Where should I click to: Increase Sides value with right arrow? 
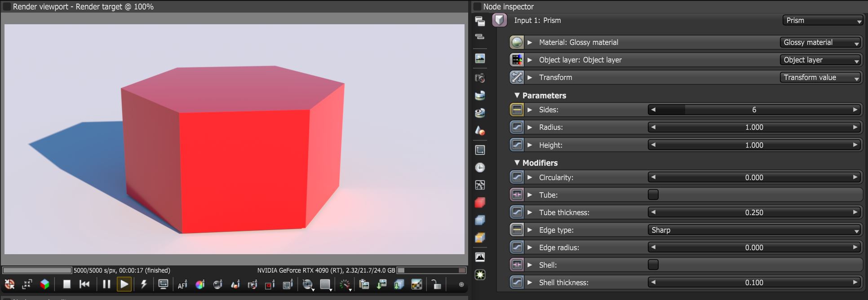point(855,110)
